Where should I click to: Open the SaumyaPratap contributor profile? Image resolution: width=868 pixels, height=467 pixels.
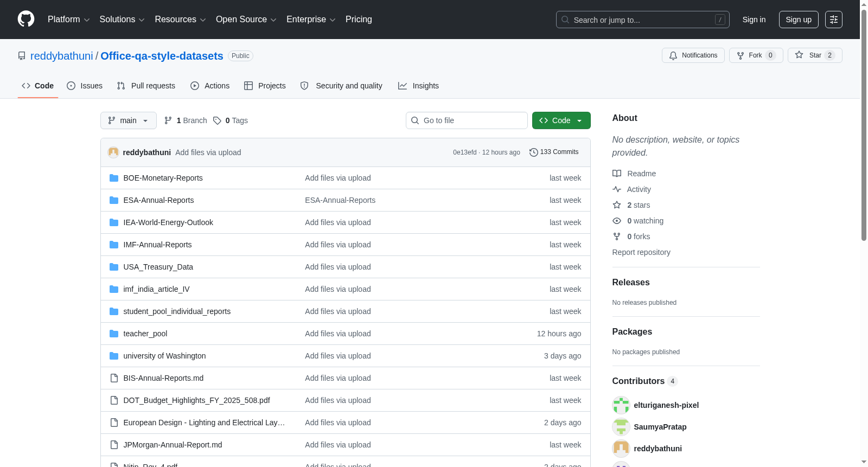660,427
